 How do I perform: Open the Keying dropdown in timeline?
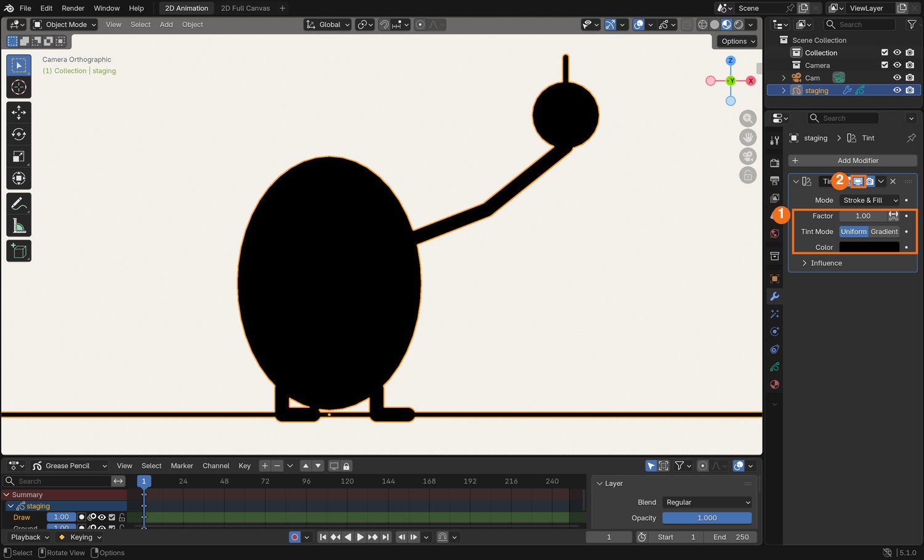(x=81, y=537)
